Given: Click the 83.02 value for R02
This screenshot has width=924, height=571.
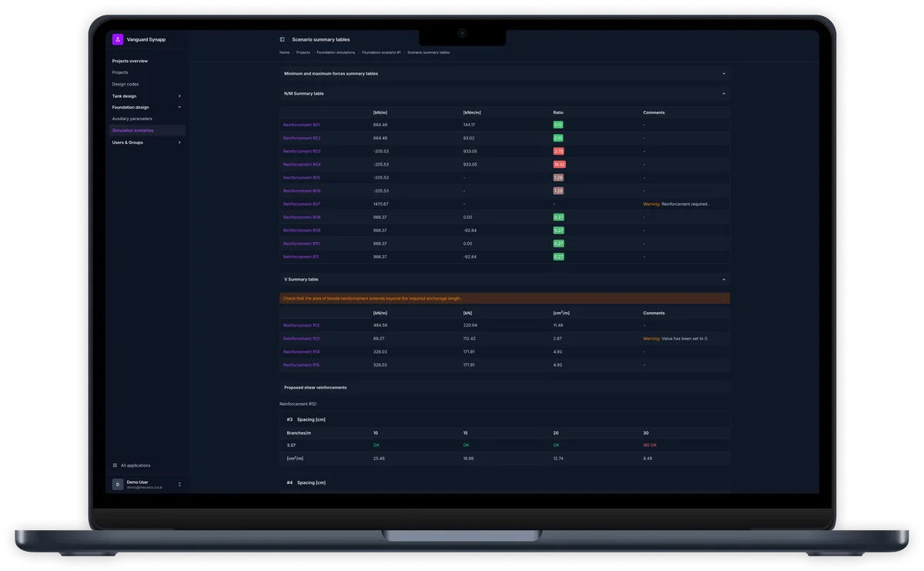Looking at the screenshot, I should pyautogui.click(x=469, y=138).
